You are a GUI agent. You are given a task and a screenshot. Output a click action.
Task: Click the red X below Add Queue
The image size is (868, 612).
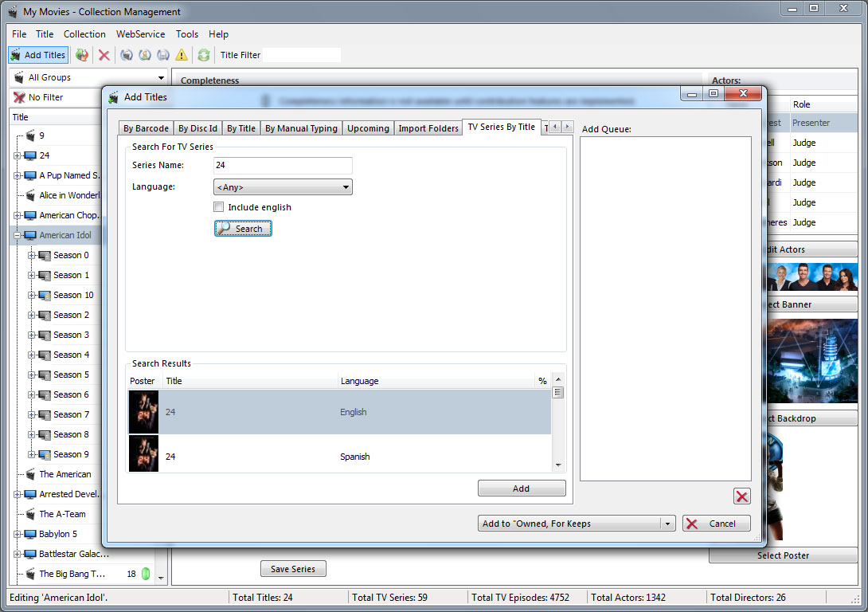pyautogui.click(x=742, y=496)
